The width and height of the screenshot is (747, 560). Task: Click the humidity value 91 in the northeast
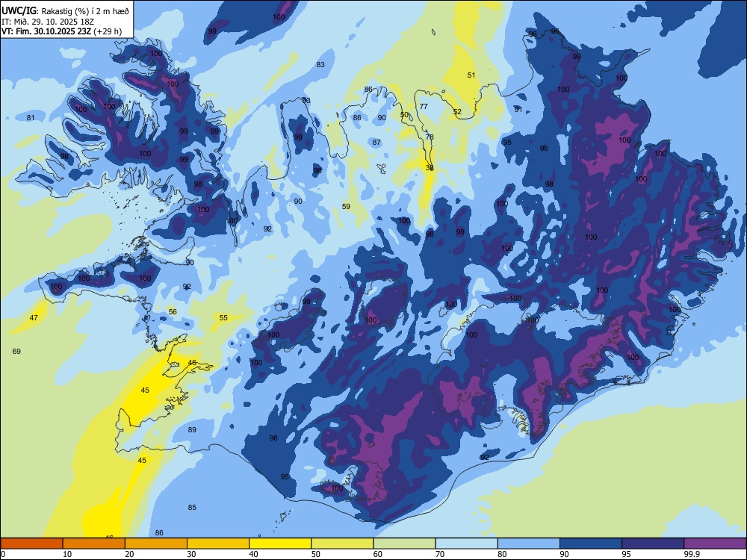(518, 110)
